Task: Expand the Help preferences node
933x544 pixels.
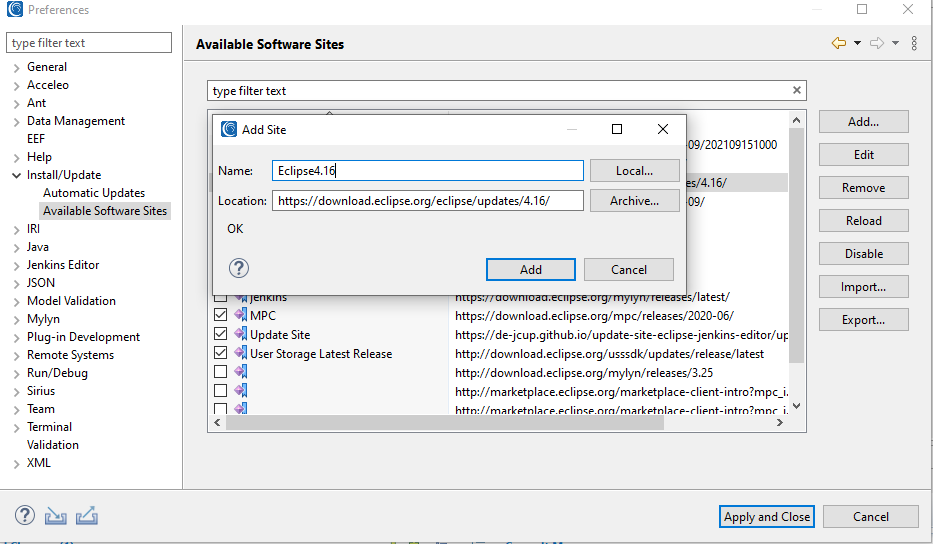Action: coord(17,158)
